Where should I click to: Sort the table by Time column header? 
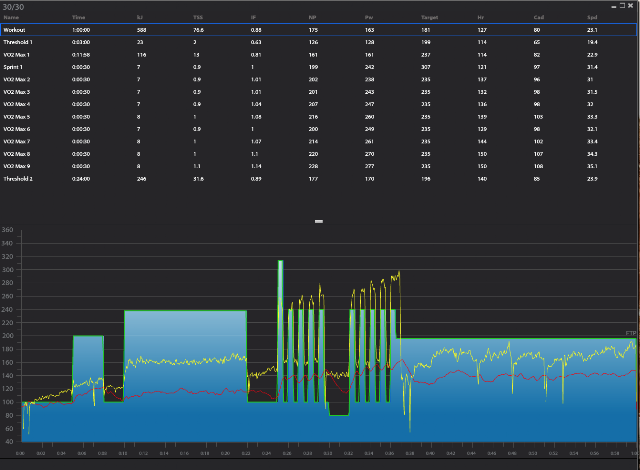tap(79, 18)
